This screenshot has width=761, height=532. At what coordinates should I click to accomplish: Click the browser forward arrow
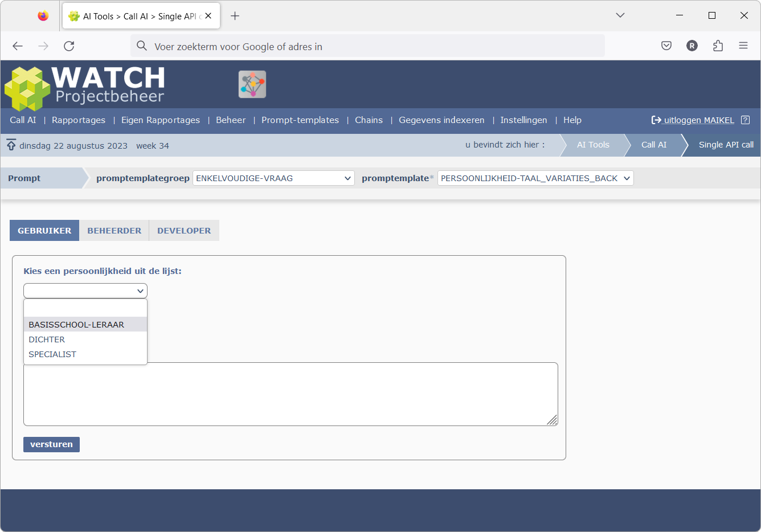click(x=43, y=46)
